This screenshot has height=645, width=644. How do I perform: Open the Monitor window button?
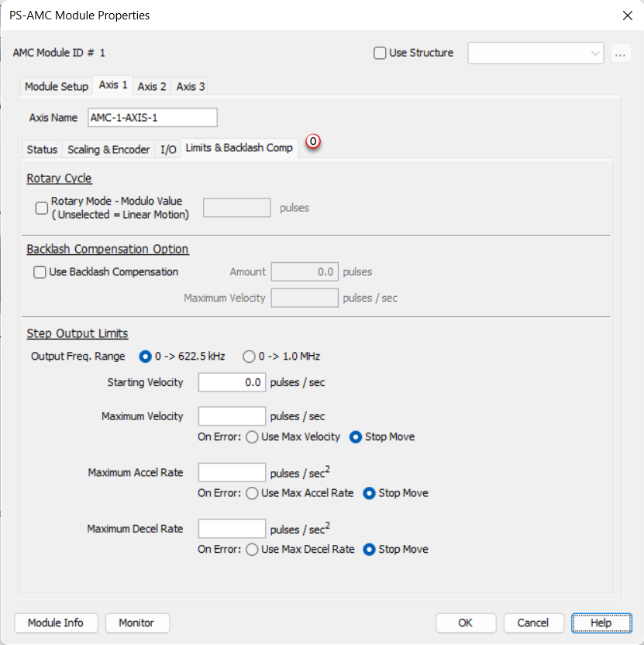136,623
